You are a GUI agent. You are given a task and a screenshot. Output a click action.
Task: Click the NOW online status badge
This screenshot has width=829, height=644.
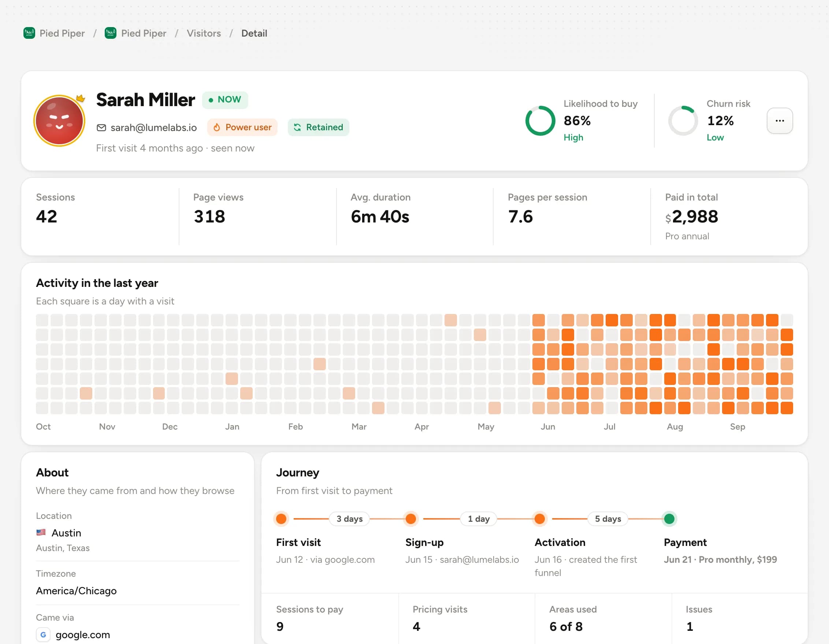[x=225, y=100]
